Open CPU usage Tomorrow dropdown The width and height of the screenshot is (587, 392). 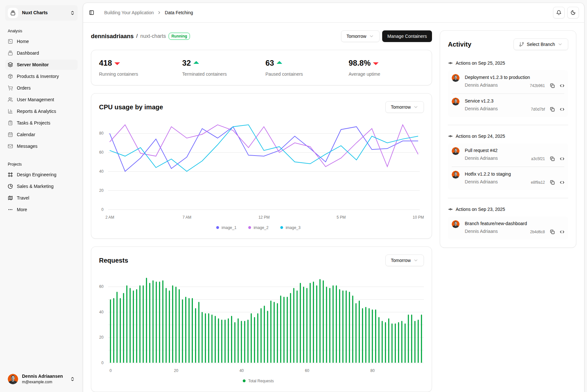[404, 107]
